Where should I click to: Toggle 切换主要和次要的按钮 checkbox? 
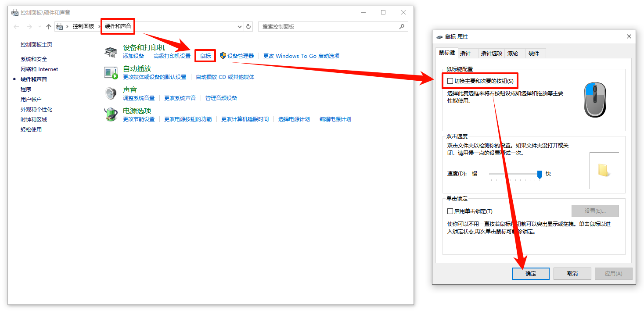450,81
